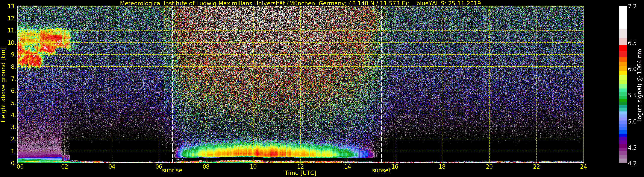This screenshot has height=177, width=644.
Task: Click height axis tick label '10.'
Action: [x=12, y=43]
